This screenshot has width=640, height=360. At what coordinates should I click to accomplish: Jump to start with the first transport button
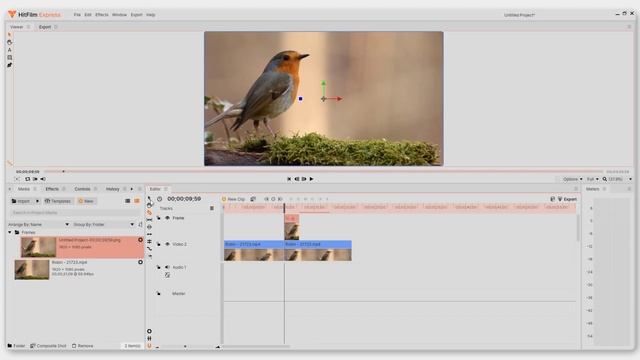[289, 179]
